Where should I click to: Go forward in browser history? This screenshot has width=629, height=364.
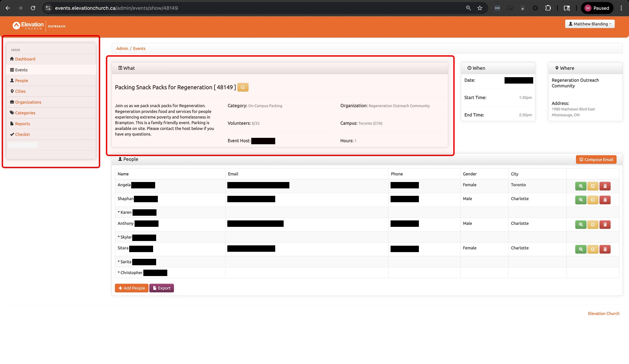pos(20,8)
